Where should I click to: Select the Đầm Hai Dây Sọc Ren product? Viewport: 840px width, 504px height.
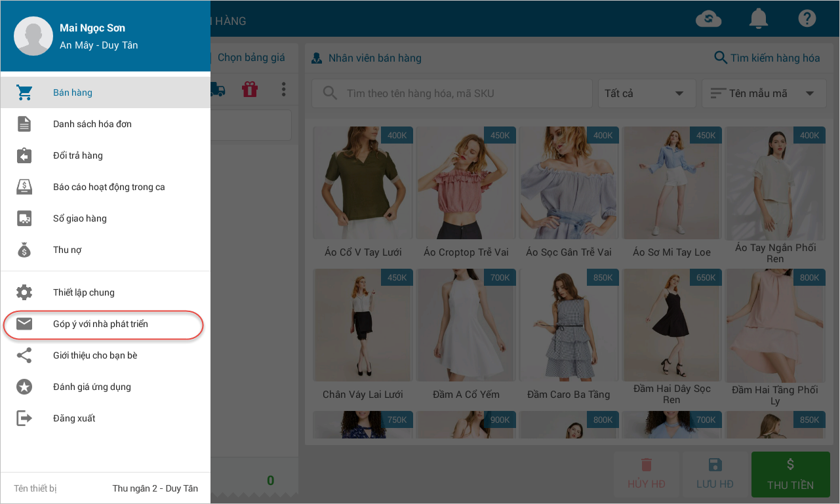point(672,338)
